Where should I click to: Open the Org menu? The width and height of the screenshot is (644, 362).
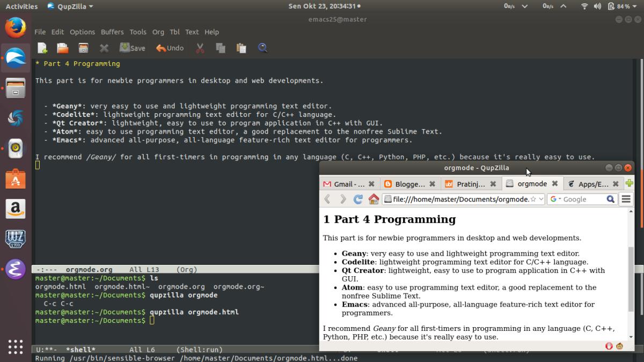[x=158, y=32]
